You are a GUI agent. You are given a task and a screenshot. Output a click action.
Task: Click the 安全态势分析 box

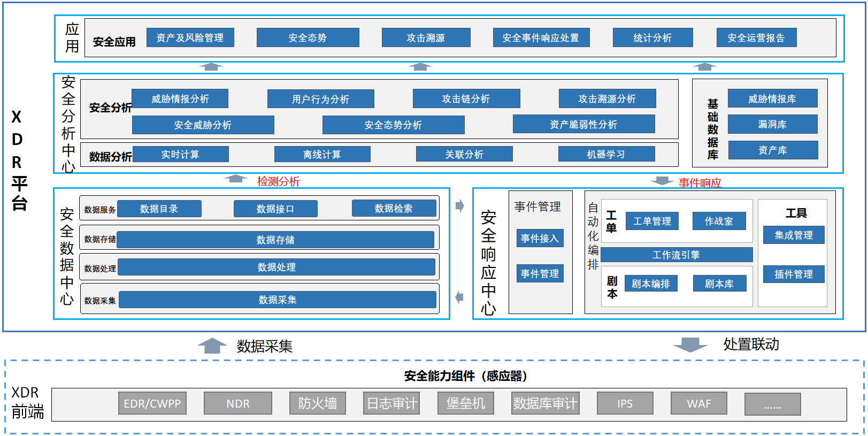click(393, 125)
